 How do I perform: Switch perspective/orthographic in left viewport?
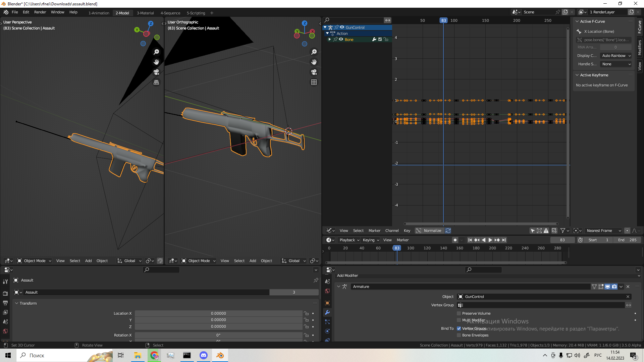156,82
